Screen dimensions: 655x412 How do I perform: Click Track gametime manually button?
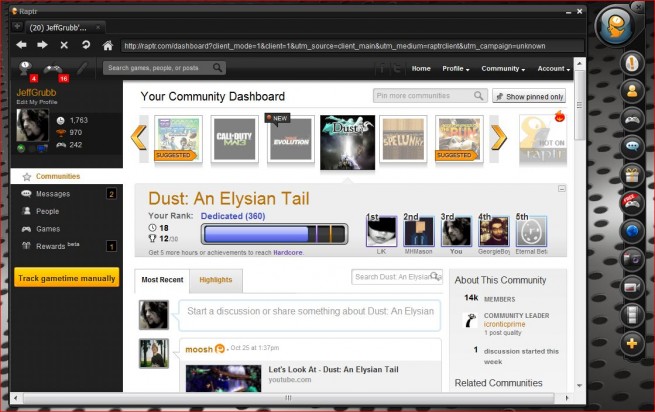[66, 278]
